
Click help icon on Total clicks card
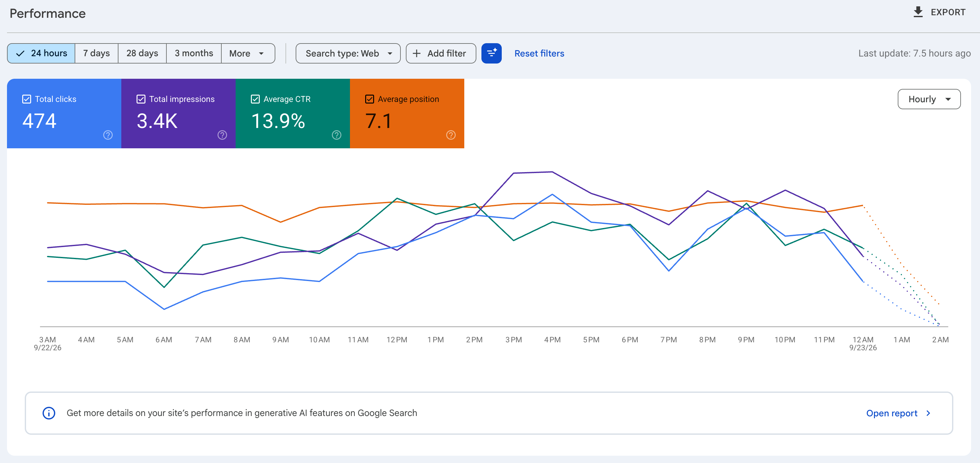tap(108, 135)
